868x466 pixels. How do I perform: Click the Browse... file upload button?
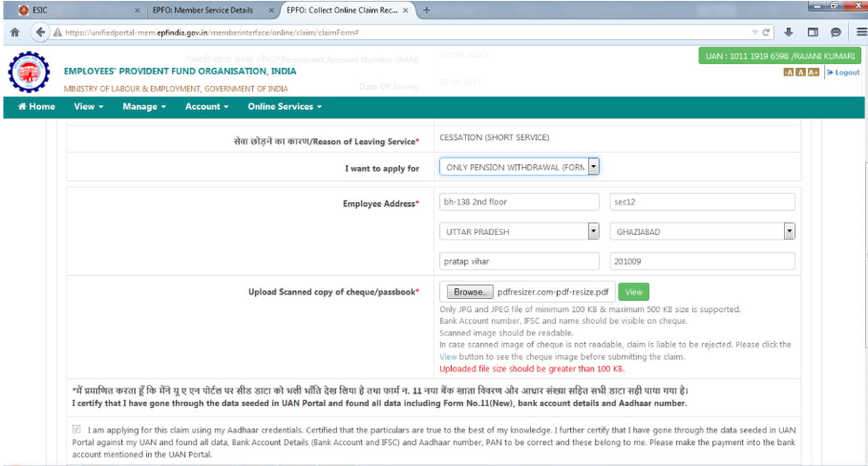(x=468, y=292)
